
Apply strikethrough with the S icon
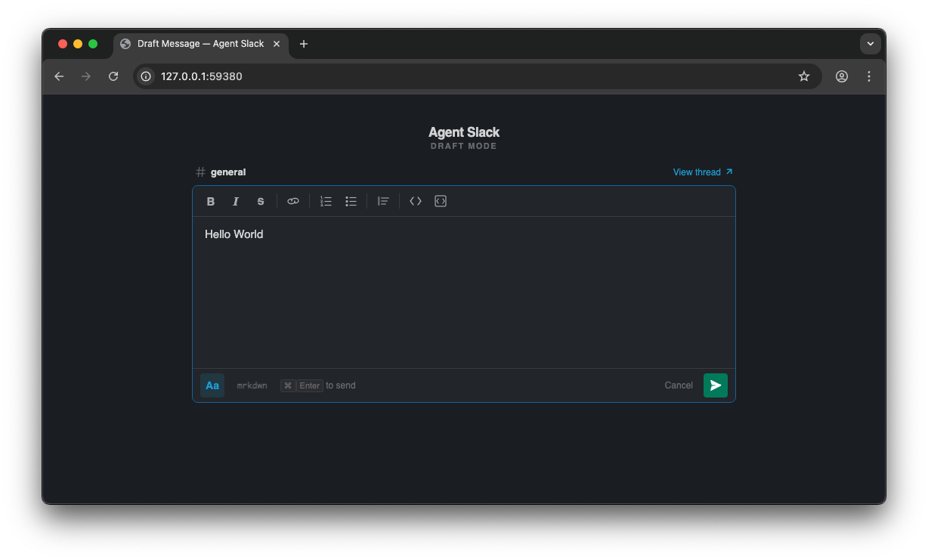[x=261, y=201]
